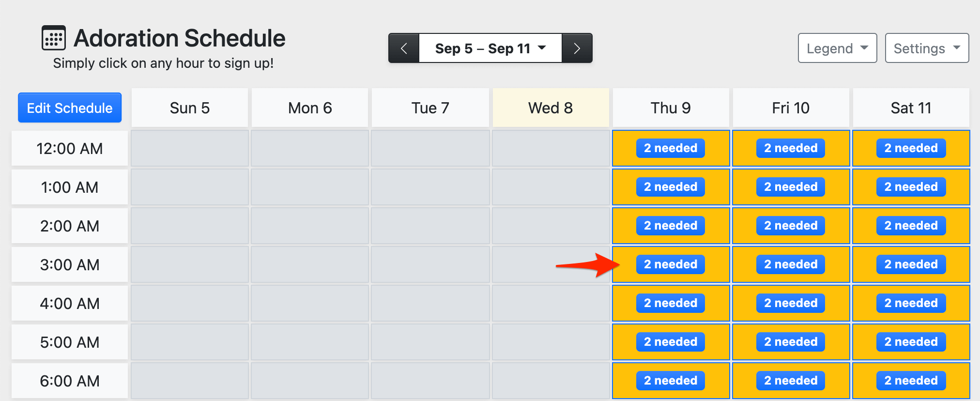The width and height of the screenshot is (980, 401).
Task: Sign up for Thursday 3:00 AM slot
Action: [x=671, y=264]
